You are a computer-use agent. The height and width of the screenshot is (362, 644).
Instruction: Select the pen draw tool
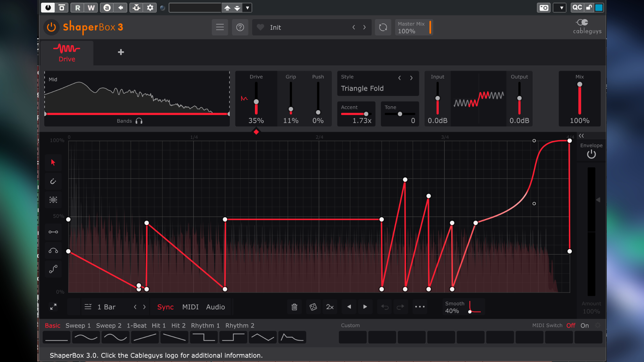pyautogui.click(x=53, y=181)
